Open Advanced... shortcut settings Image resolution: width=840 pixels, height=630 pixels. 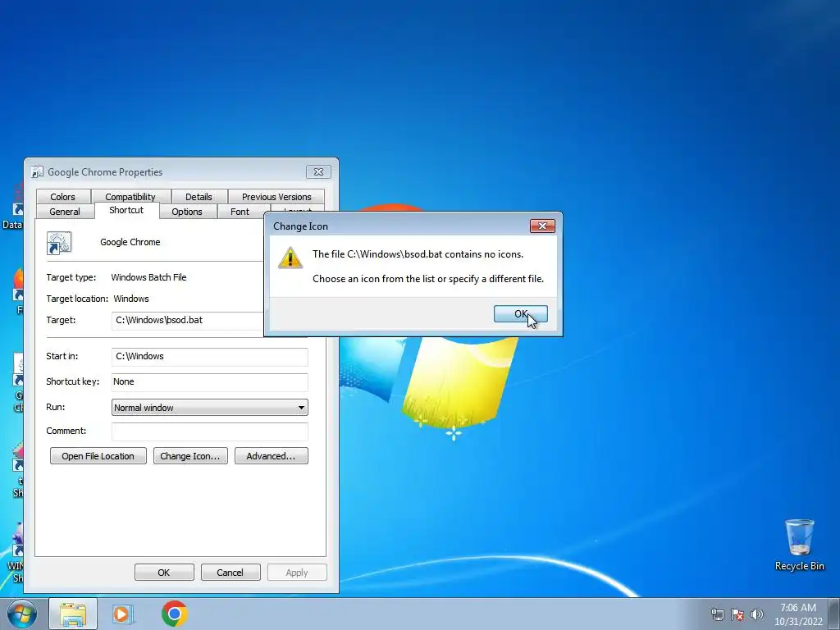point(271,456)
